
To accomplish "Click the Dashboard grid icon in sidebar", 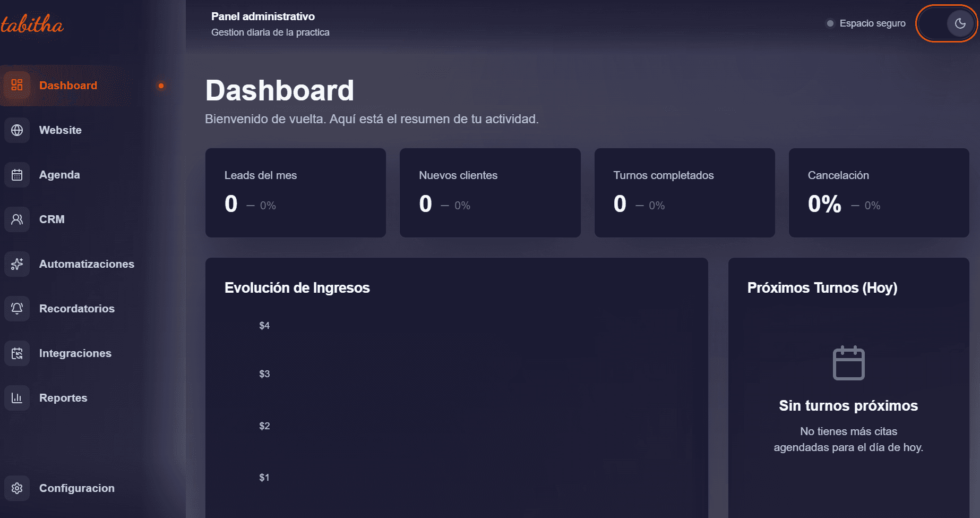I will (17, 85).
